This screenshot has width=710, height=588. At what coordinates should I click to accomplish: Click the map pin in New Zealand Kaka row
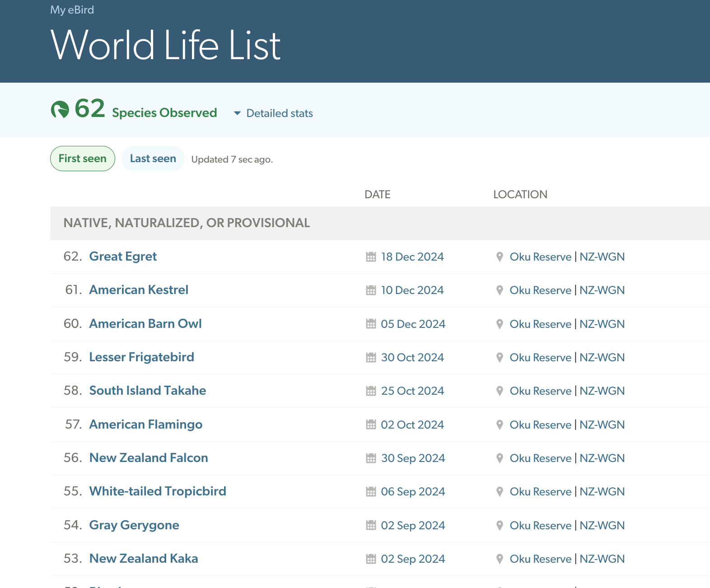(x=500, y=559)
